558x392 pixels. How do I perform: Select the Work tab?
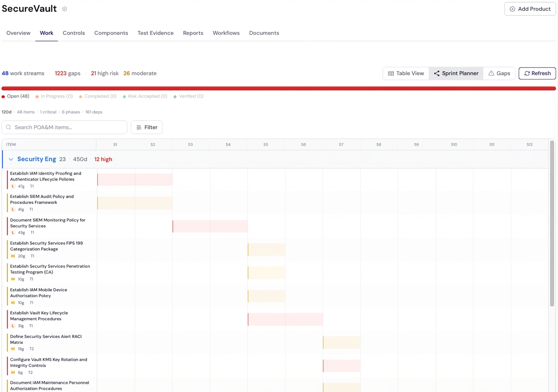pos(46,33)
